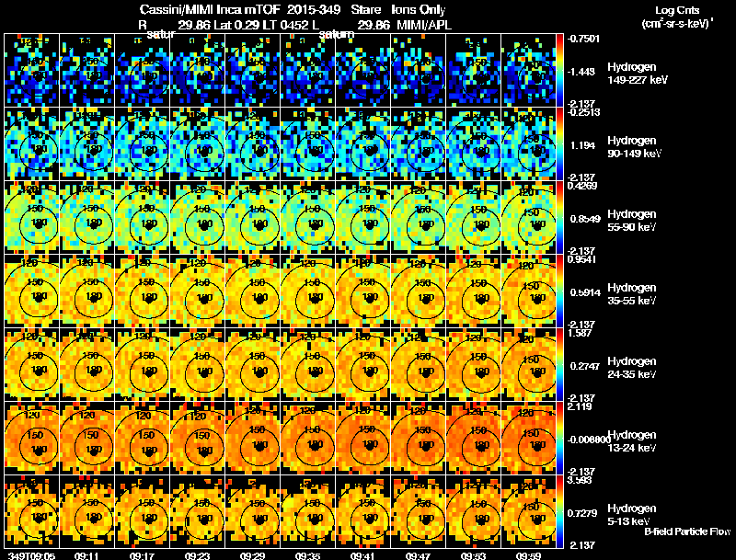The image size is (736, 560).
Task: Click the 349T09:06 time label
Action: 31,555
